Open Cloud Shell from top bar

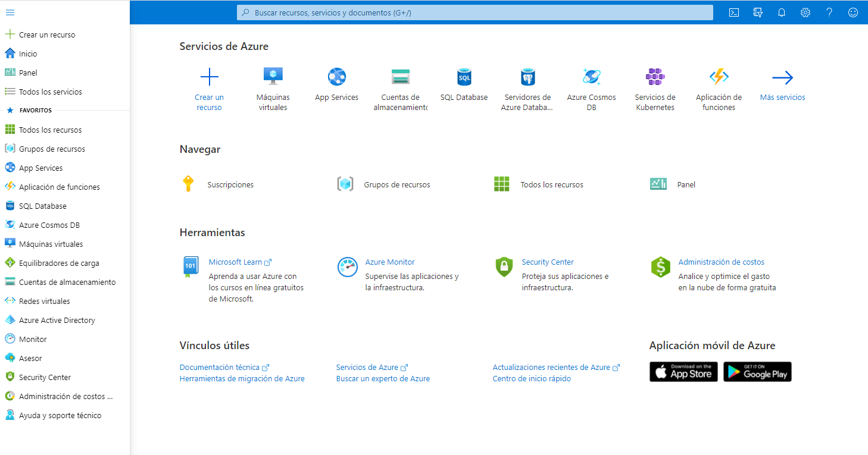(734, 12)
